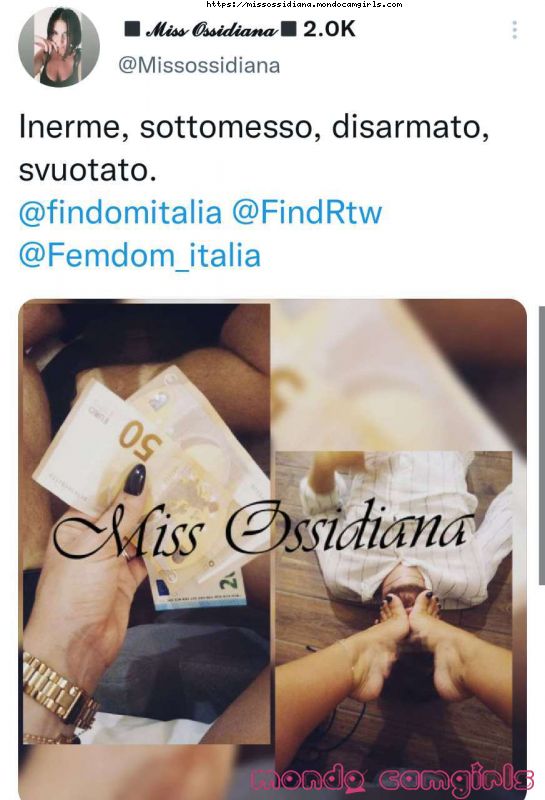The width and height of the screenshot is (545, 800).
Task: Open the three-dot more options menu
Action: click(514, 30)
